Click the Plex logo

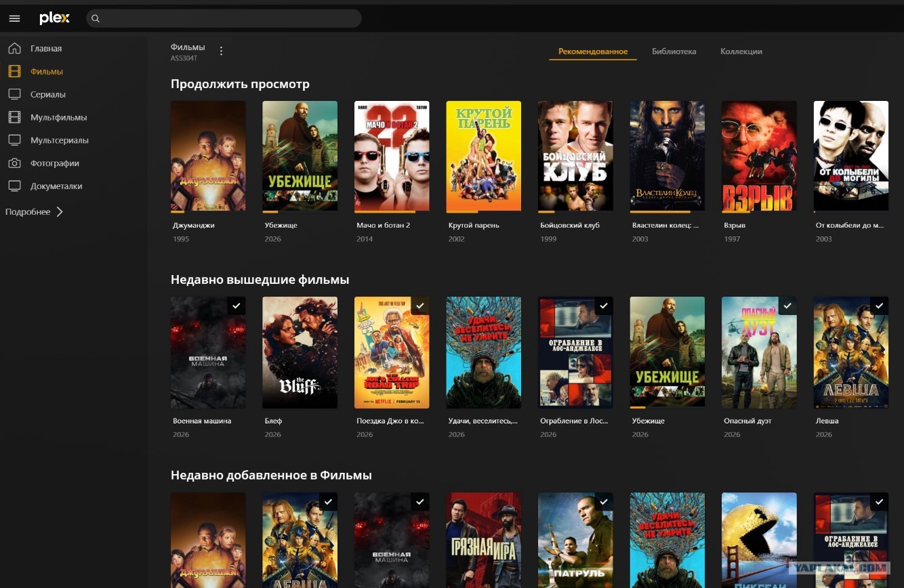pyautogui.click(x=54, y=18)
